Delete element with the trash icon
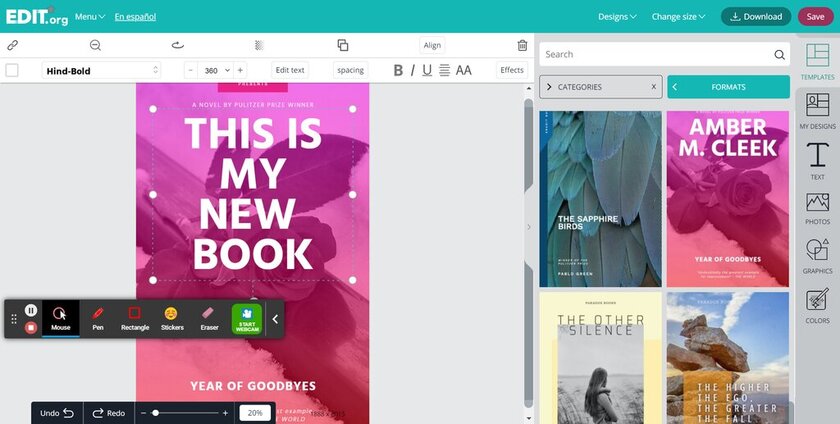 coord(522,45)
